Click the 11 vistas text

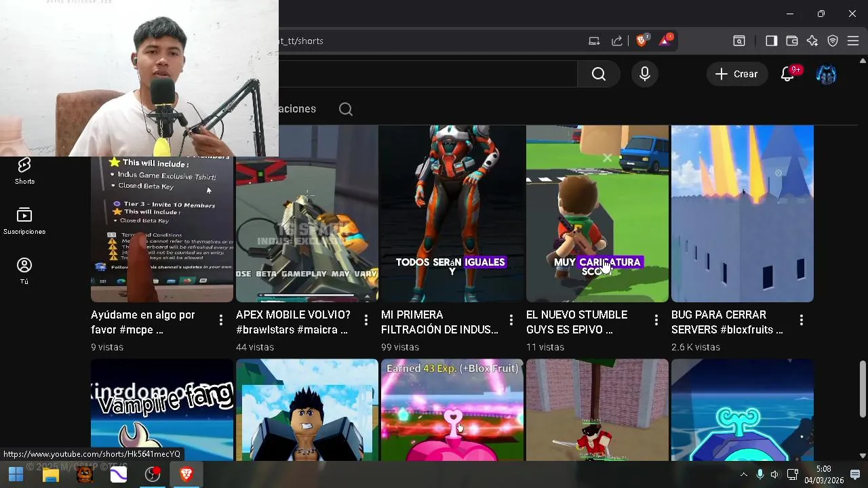(545, 347)
